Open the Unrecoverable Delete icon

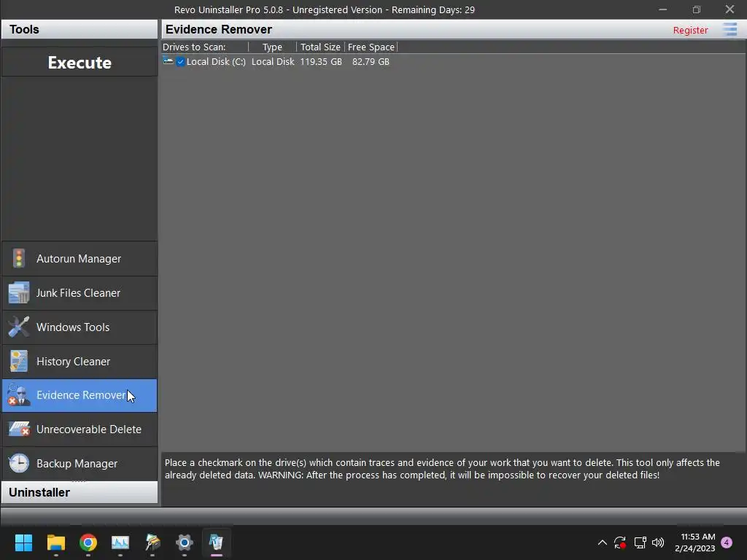pos(19,429)
